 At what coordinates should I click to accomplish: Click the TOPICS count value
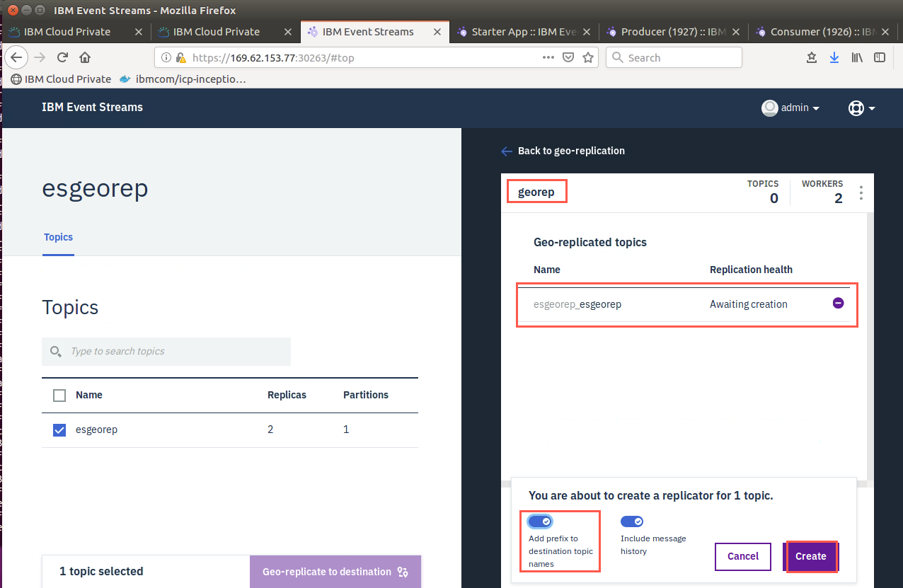click(774, 199)
